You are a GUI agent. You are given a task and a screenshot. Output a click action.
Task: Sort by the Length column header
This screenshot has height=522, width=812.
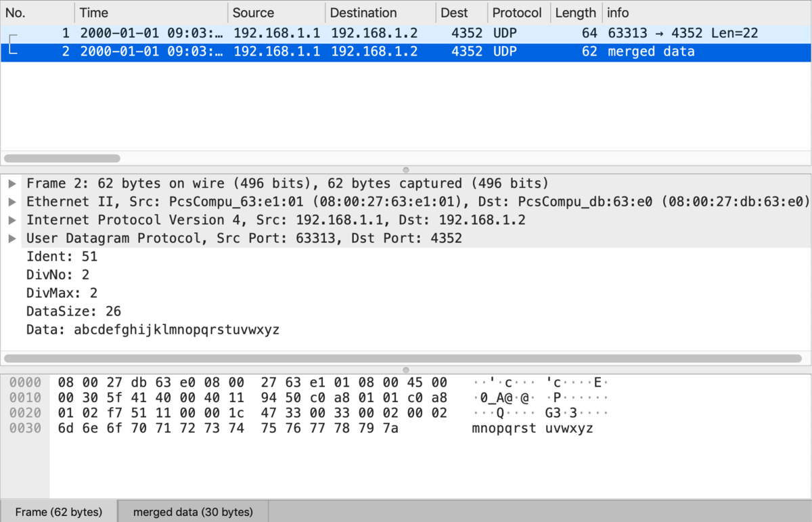(x=575, y=13)
